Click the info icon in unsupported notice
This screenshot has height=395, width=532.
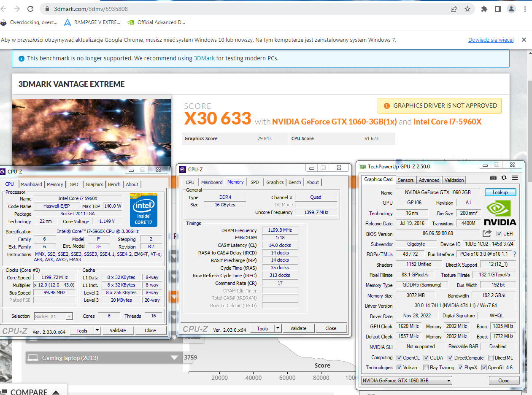[22, 59]
